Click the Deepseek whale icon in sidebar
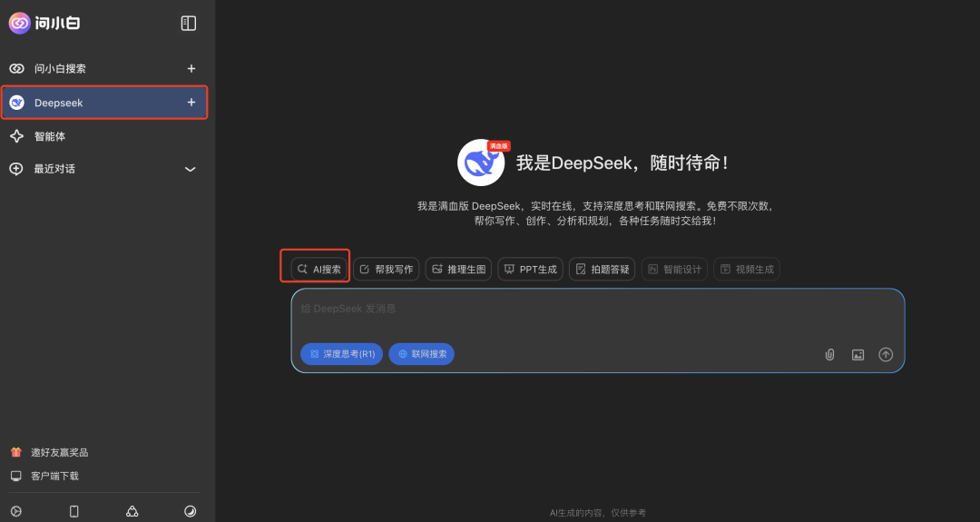The image size is (980, 522). 17,103
